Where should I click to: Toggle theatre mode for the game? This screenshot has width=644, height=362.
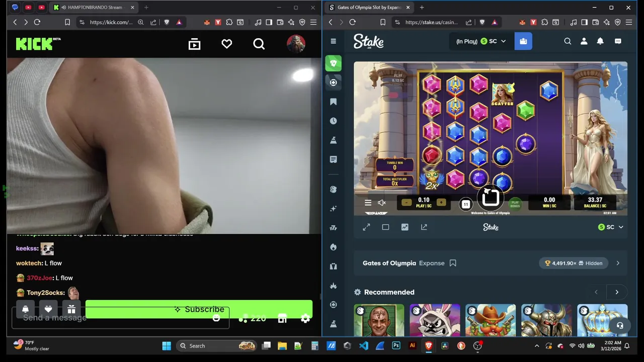pyautogui.click(x=385, y=227)
